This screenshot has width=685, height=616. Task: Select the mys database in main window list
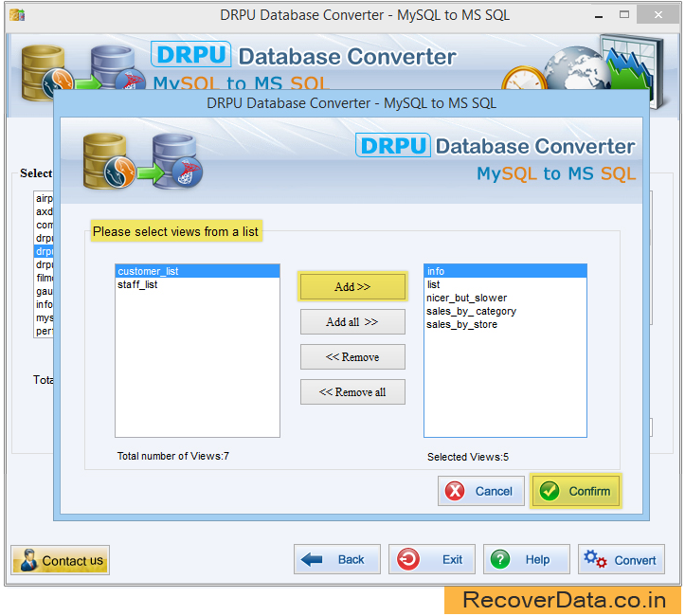[x=44, y=317]
